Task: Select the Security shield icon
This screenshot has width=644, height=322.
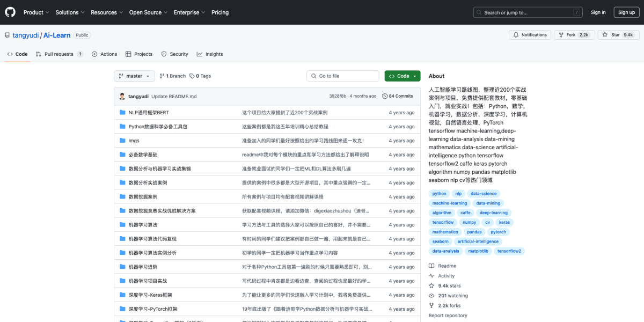Action: coord(164,54)
